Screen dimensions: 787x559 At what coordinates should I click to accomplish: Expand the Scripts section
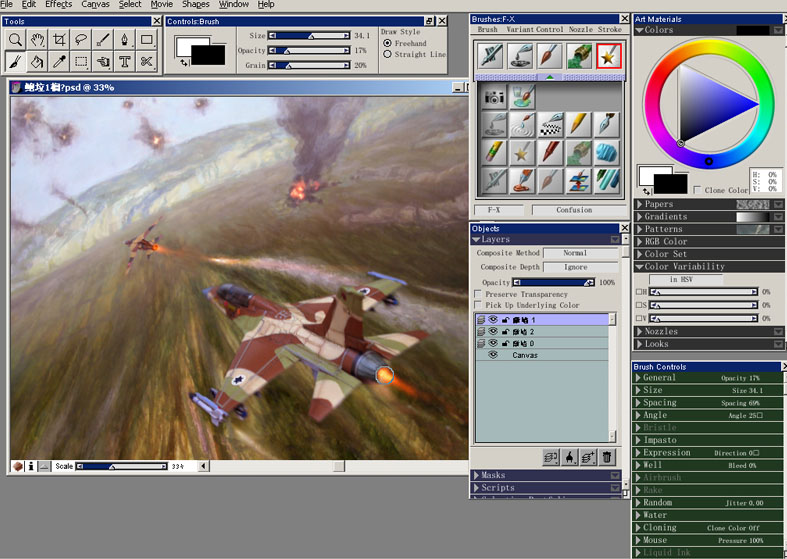[476, 487]
